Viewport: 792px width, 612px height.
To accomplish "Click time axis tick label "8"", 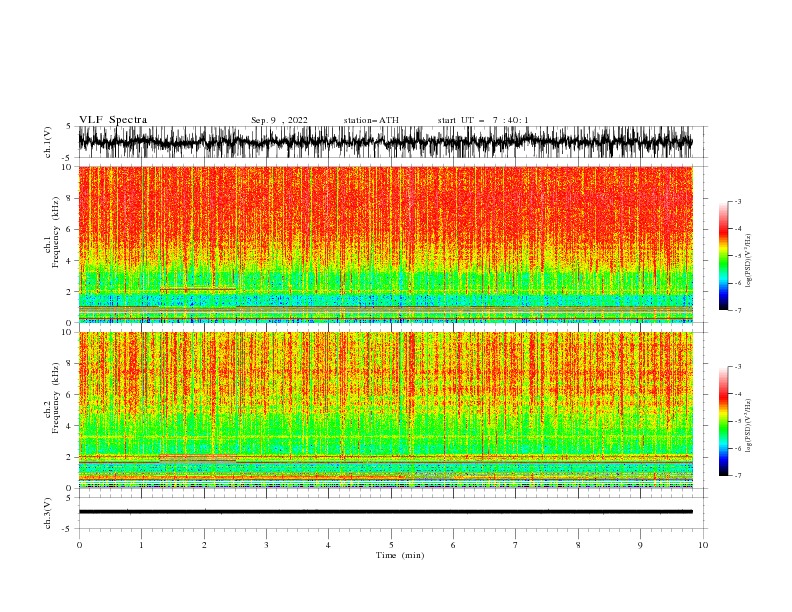I will (578, 545).
